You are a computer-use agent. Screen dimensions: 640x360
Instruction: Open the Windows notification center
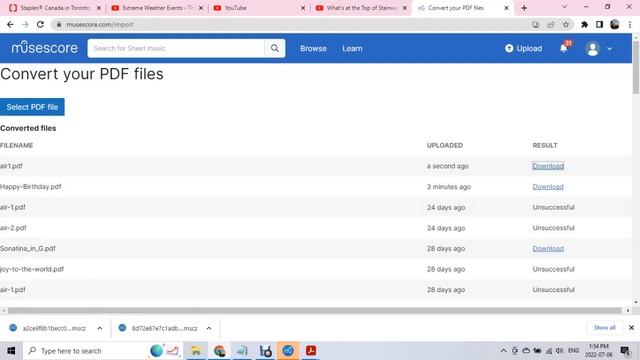point(625,351)
